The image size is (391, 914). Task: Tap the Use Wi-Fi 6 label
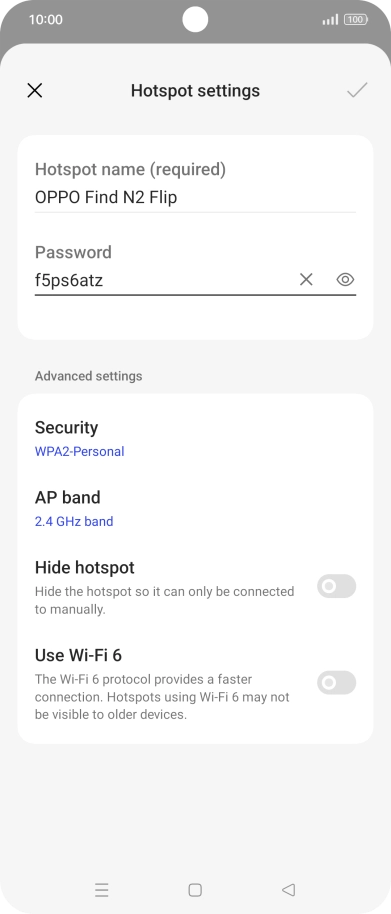click(78, 655)
